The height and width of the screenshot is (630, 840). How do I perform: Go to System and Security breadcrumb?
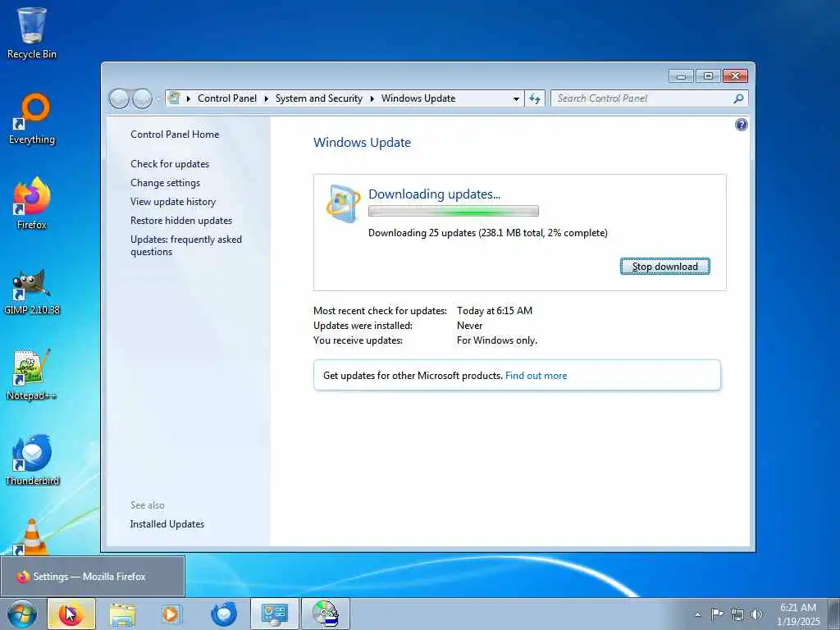click(x=319, y=98)
